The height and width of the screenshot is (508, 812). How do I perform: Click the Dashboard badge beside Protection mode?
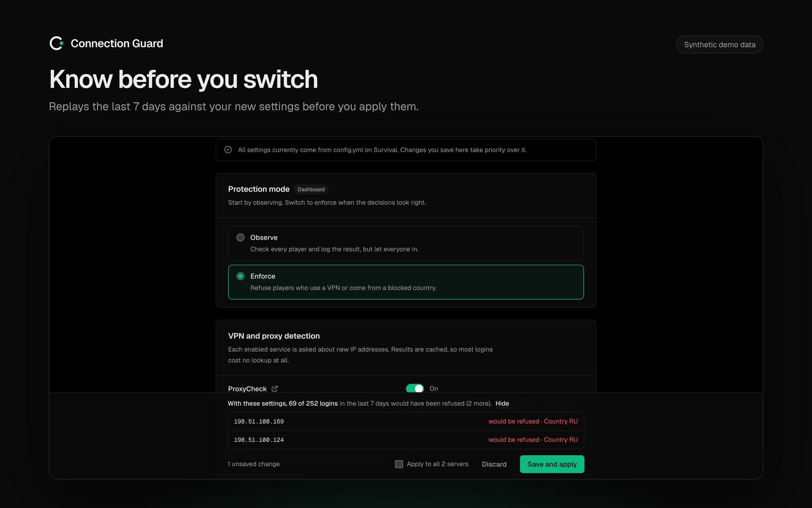(311, 189)
